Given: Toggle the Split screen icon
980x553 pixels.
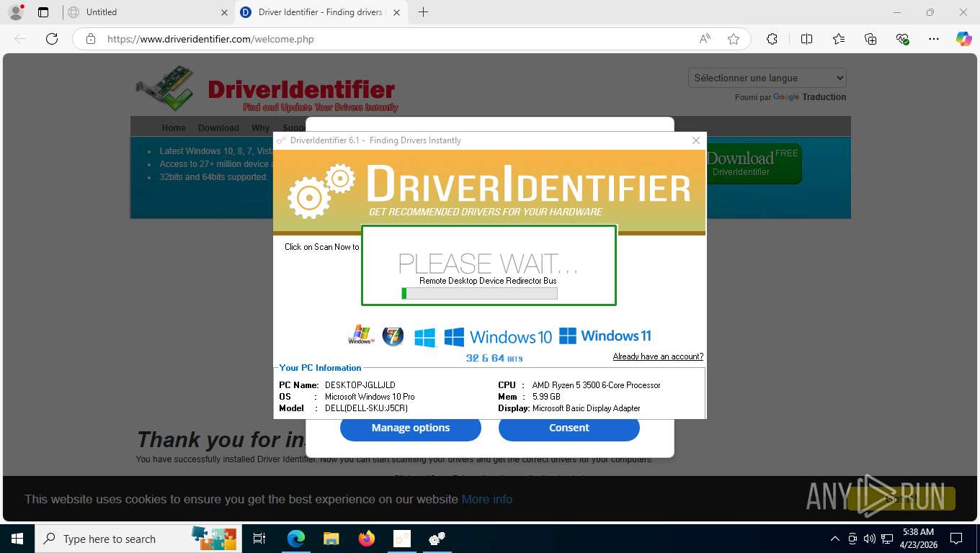Looking at the screenshot, I should [x=806, y=39].
